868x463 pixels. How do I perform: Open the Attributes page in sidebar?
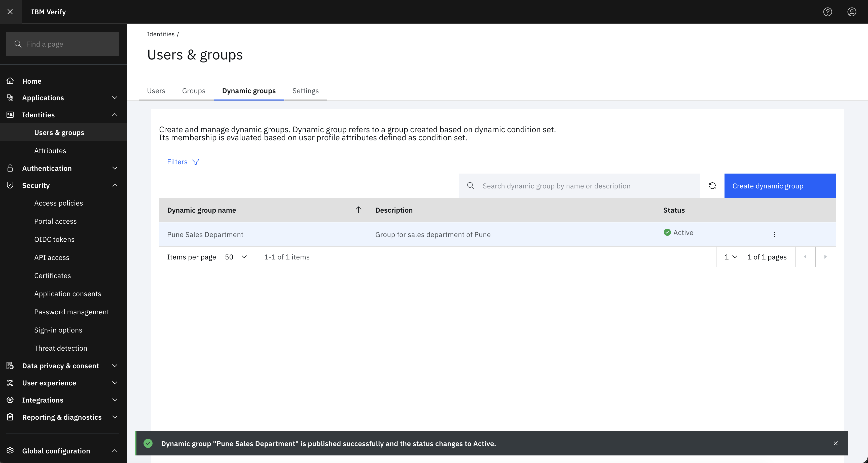(50, 151)
